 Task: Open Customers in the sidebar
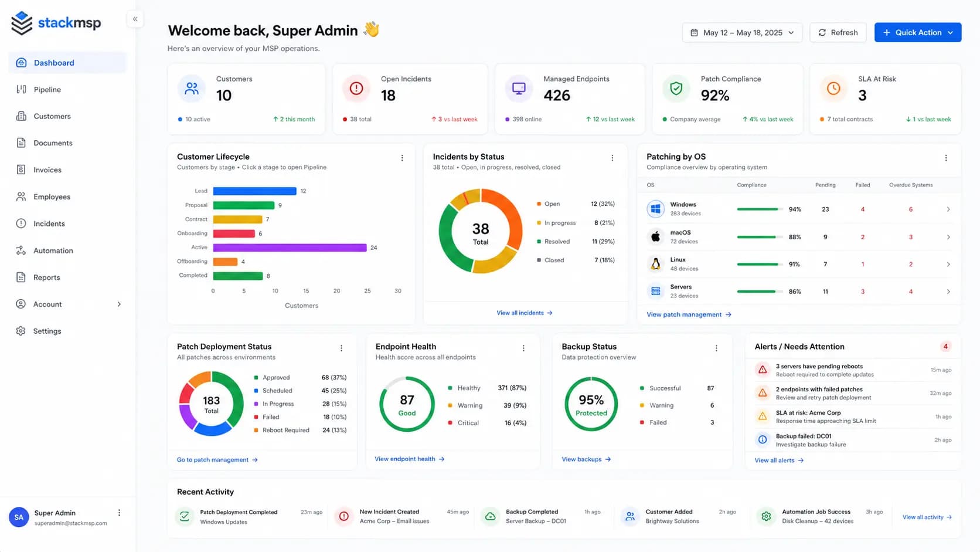67,116
